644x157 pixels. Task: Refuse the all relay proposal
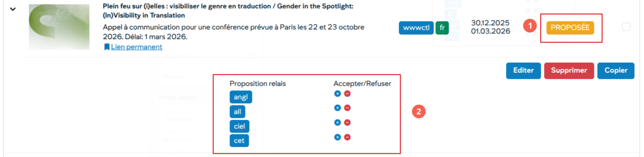pos(347,108)
